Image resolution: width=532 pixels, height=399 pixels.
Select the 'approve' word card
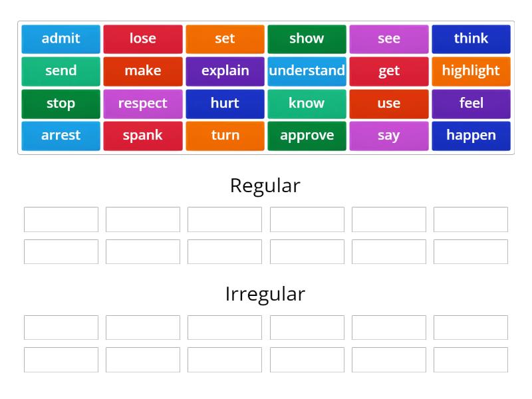click(307, 136)
